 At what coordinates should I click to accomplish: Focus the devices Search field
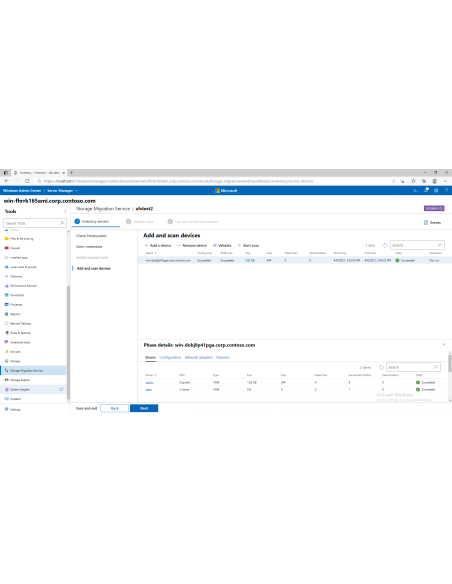[417, 245]
